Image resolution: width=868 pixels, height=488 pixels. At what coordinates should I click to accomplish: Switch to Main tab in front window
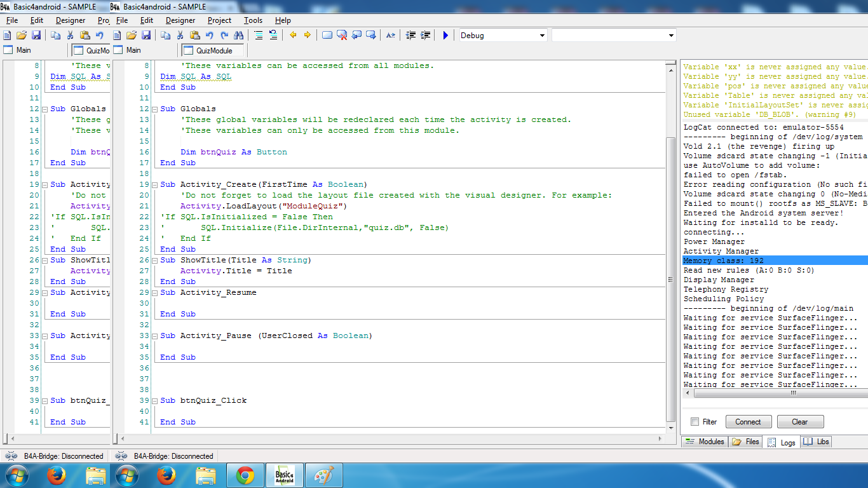(x=127, y=50)
